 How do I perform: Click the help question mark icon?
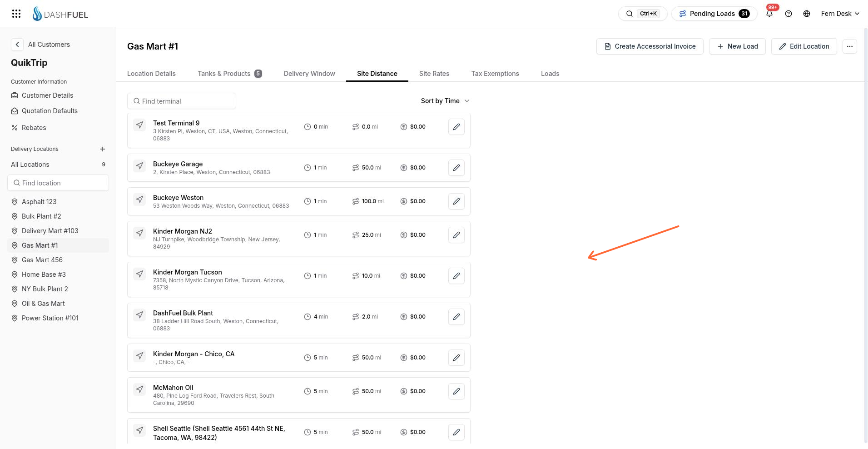coord(789,14)
